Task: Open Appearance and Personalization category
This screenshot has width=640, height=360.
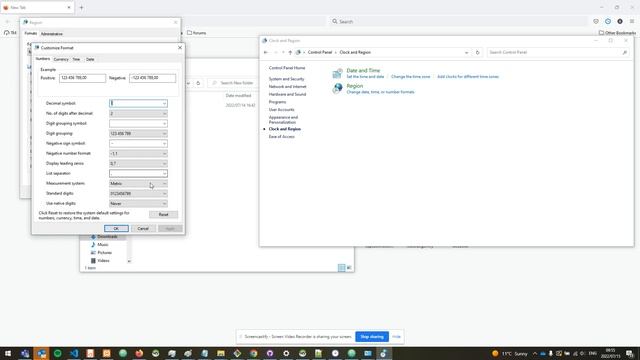Action: coord(283,120)
